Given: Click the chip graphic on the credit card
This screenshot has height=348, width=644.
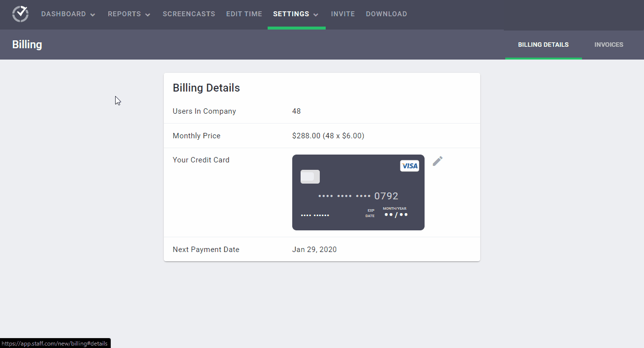Looking at the screenshot, I should (x=310, y=176).
